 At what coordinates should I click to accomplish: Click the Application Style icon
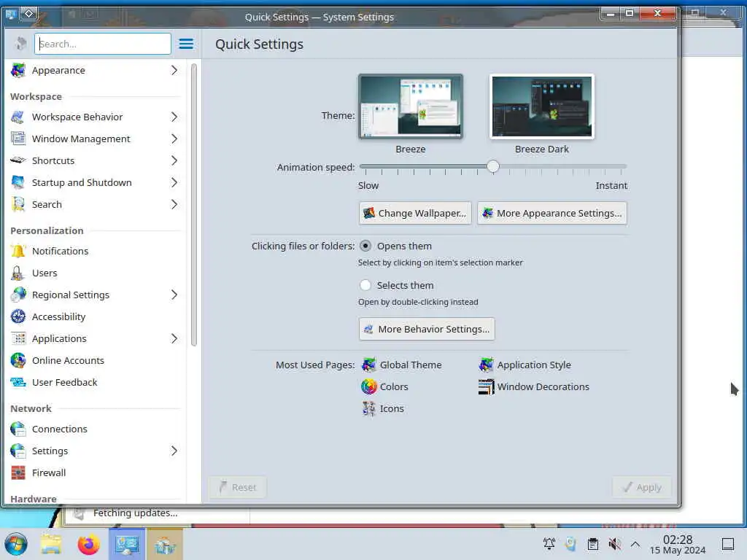point(486,365)
